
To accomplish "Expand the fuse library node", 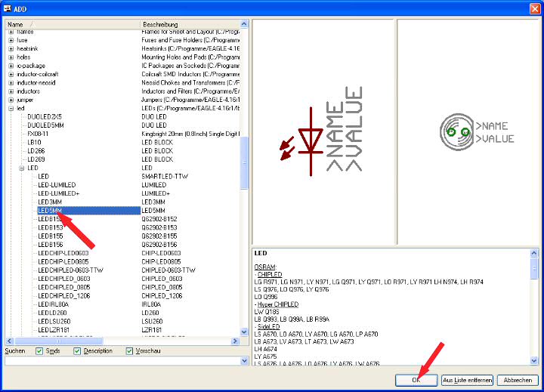I will 11,41.
